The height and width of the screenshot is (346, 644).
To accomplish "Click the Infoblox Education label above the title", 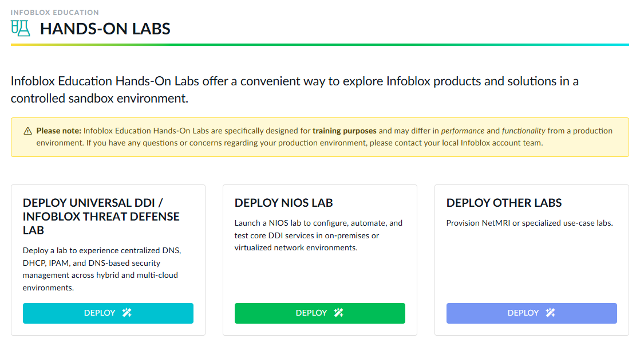I will click(x=54, y=12).
